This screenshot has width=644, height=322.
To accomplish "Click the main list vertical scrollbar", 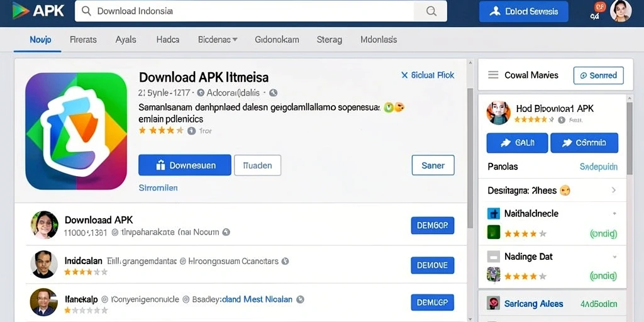I will coord(470,158).
